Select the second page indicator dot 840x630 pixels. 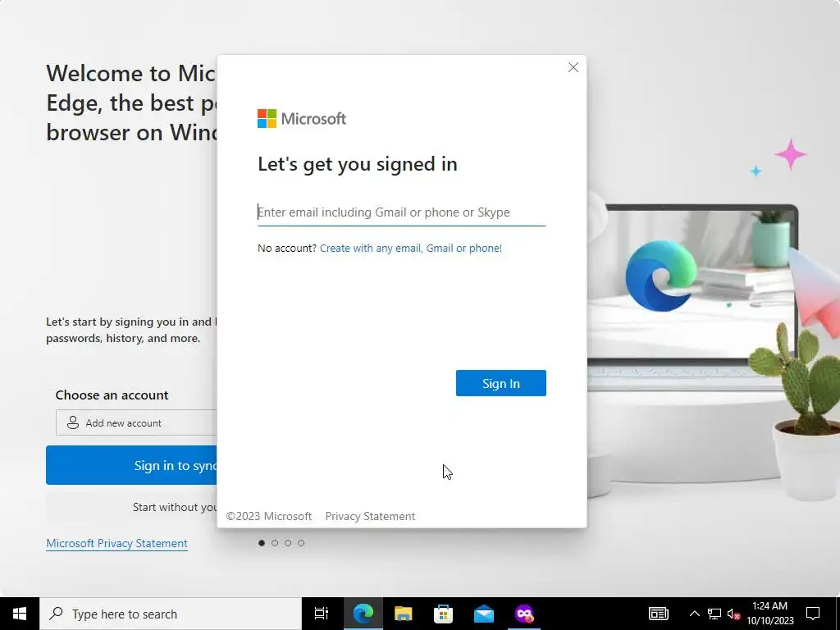click(275, 543)
